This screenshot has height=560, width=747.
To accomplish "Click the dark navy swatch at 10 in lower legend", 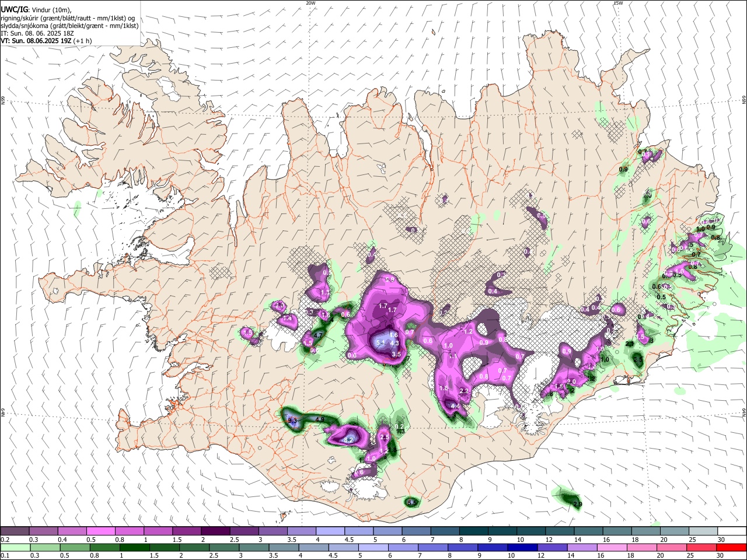I will 522,547.
